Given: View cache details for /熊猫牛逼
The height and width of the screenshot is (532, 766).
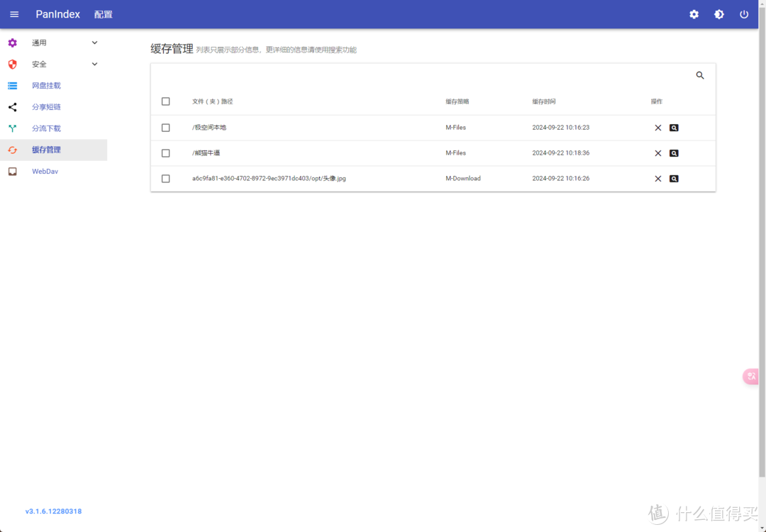Looking at the screenshot, I should pos(674,153).
